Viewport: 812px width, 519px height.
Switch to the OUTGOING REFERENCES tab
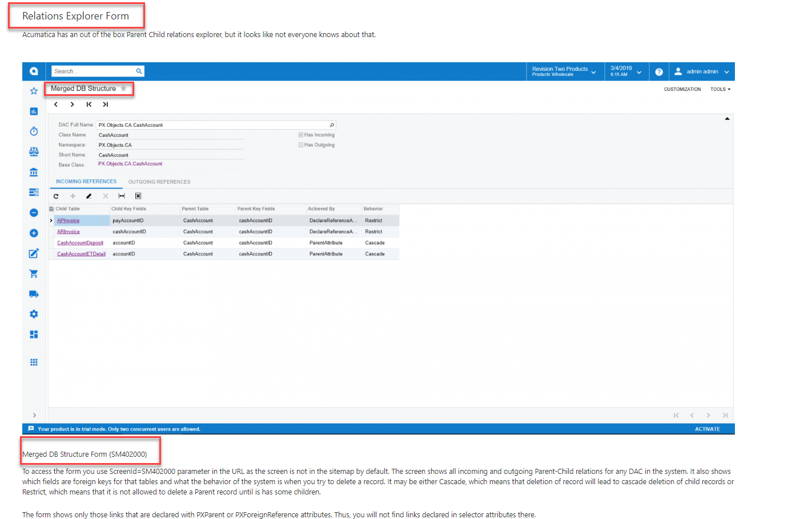tap(159, 182)
